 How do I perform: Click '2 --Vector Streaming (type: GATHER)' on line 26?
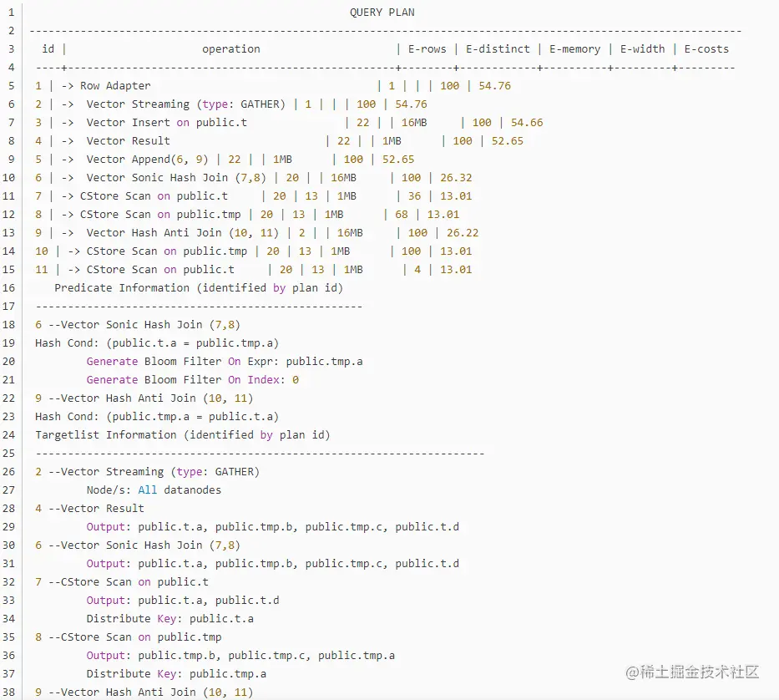(x=148, y=472)
